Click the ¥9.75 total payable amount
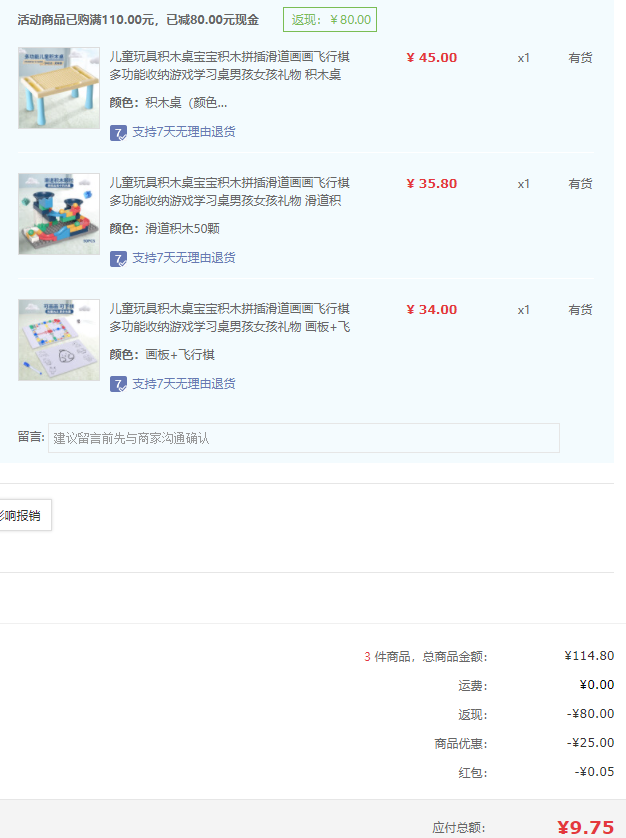The width and height of the screenshot is (626, 838). (585, 827)
